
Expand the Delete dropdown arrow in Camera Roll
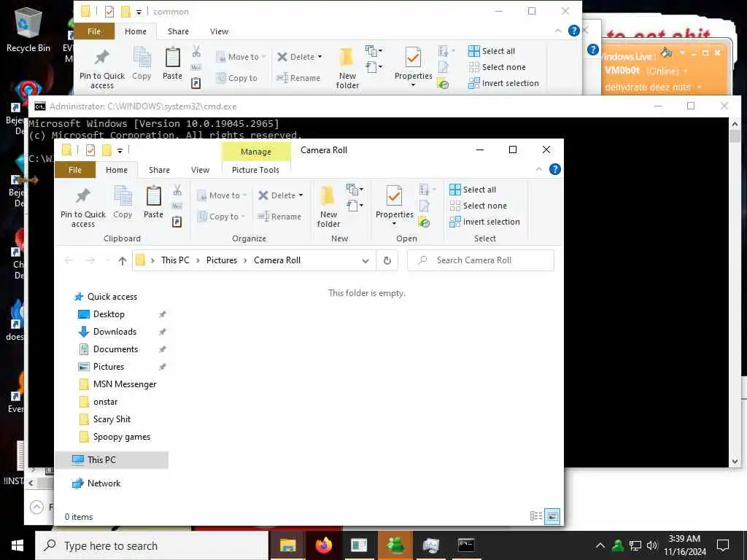coord(301,195)
